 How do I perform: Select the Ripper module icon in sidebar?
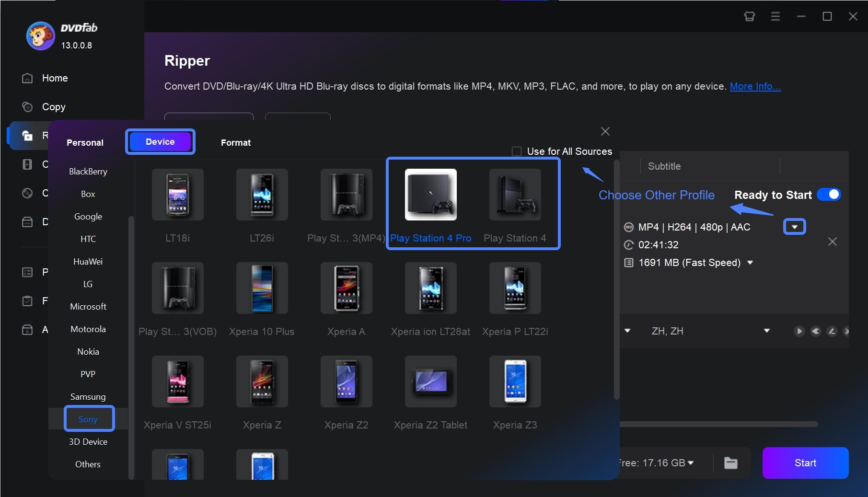tap(27, 136)
